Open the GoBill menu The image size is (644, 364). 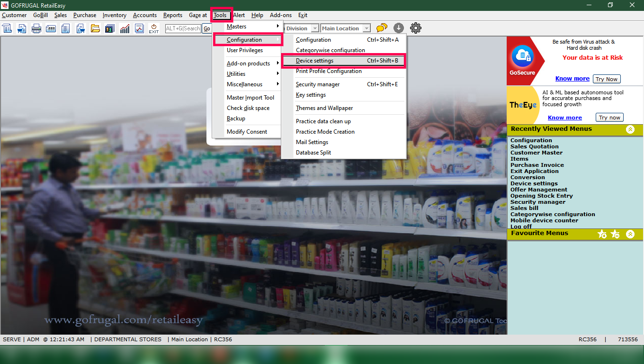tap(41, 15)
